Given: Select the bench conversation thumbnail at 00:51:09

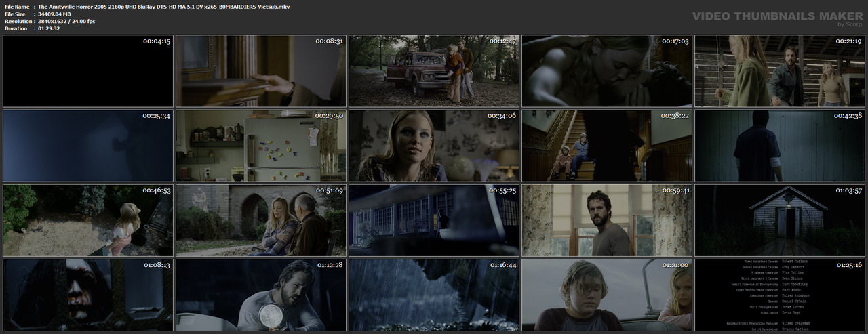Looking at the screenshot, I should pos(261,220).
